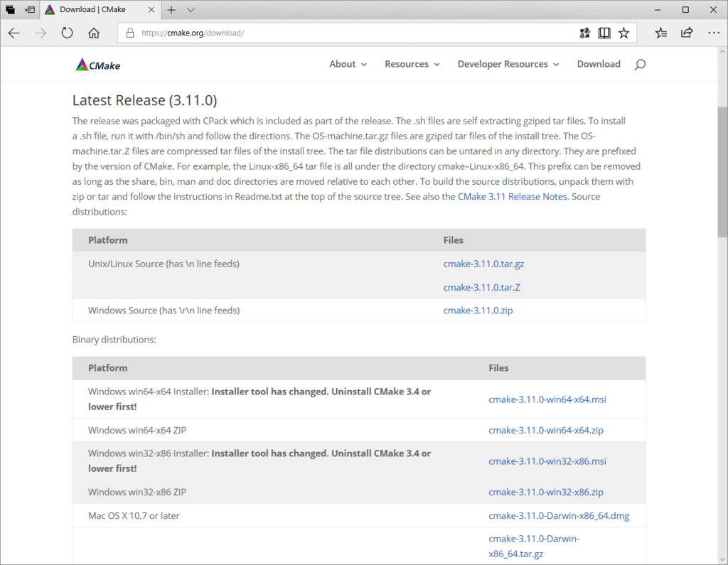
Task: Open a new tab with the plus icon
Action: point(171,10)
